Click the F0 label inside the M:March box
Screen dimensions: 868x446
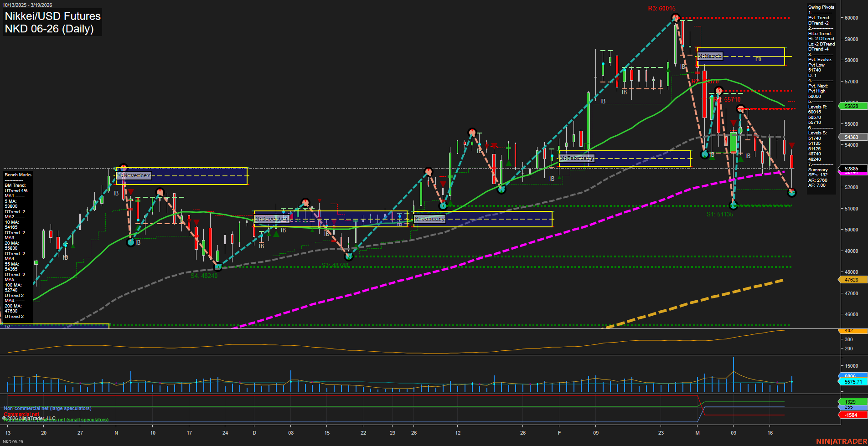tap(758, 59)
